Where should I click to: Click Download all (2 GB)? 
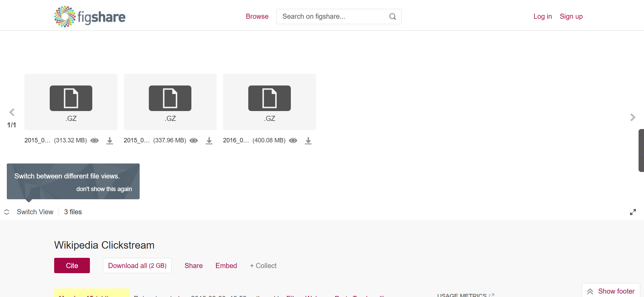click(x=137, y=265)
